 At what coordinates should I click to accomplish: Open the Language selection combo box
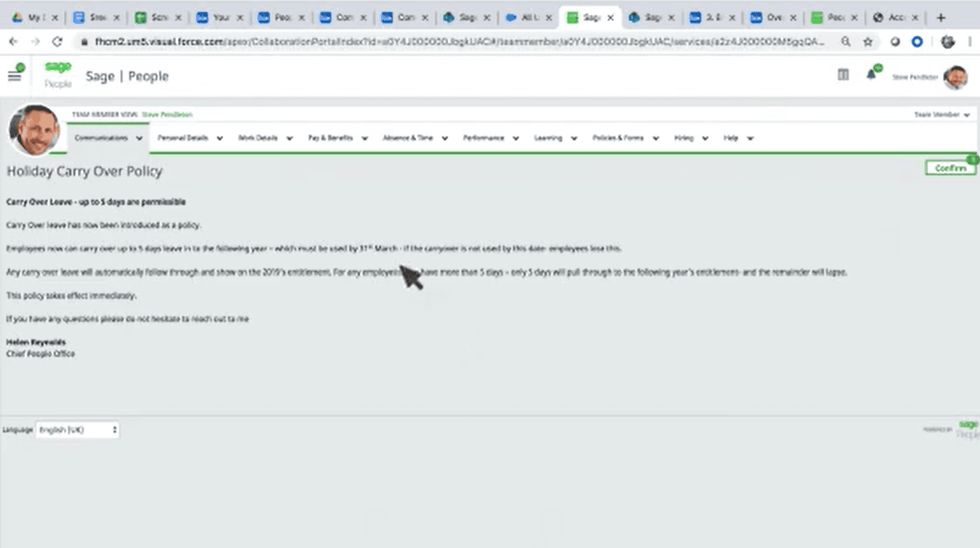pyautogui.click(x=78, y=430)
